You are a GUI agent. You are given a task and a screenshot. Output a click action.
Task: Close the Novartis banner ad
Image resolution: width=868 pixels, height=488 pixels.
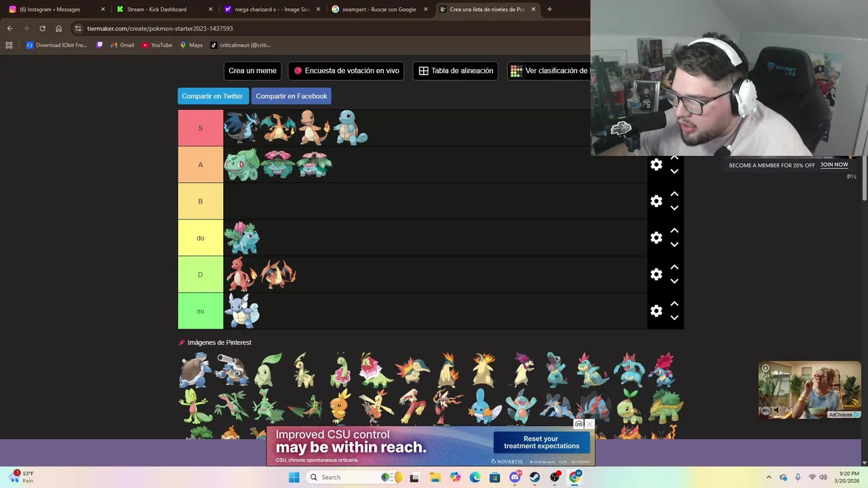(589, 424)
